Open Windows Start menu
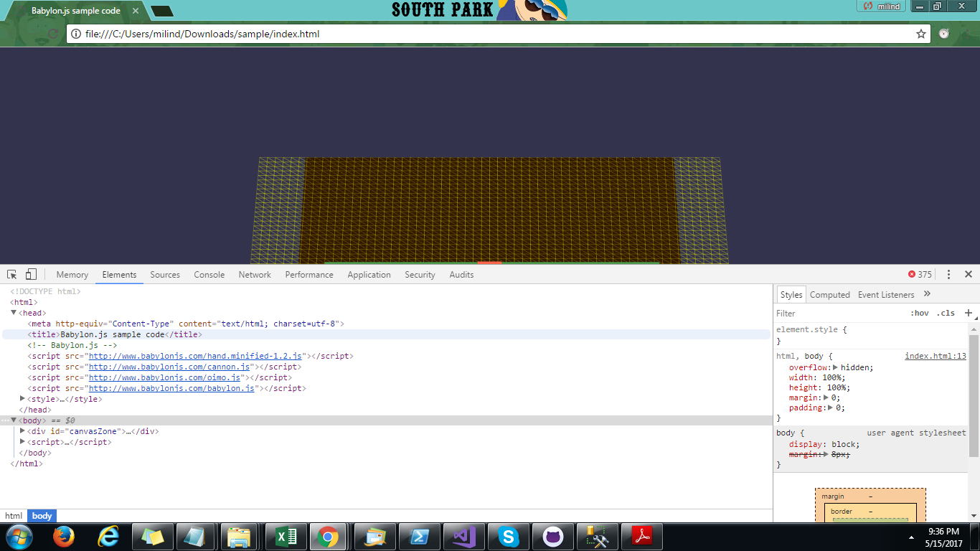 coord(19,537)
